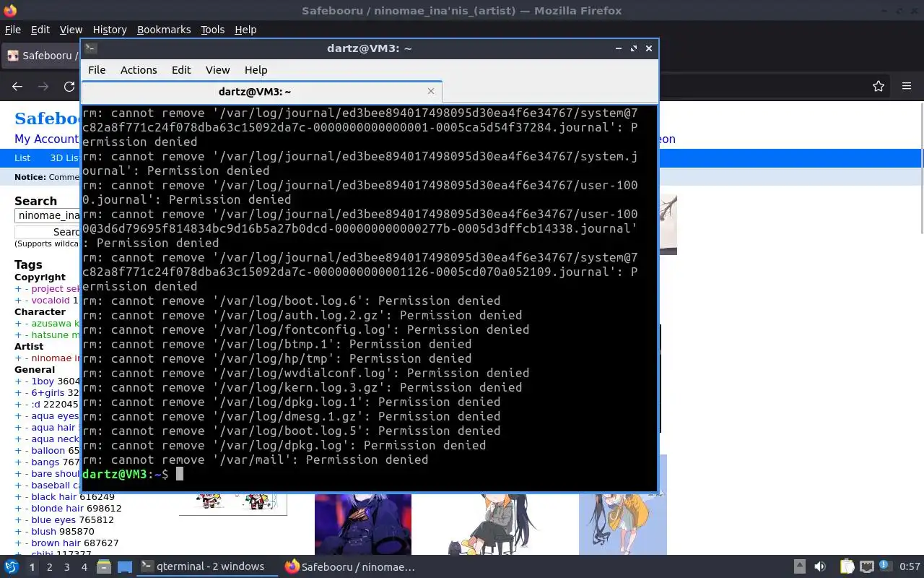Click the terminal icon in the qterminal title bar
924x578 pixels.
[90, 48]
